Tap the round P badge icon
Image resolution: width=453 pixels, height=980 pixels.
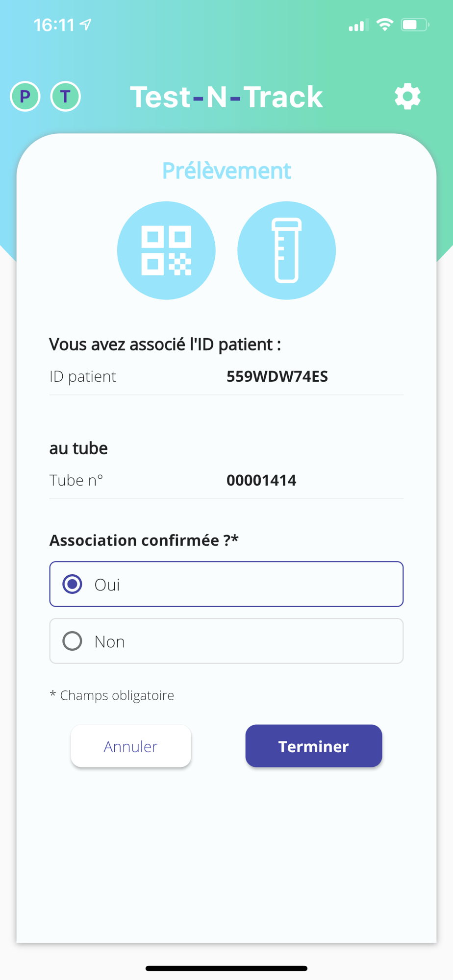tap(25, 97)
